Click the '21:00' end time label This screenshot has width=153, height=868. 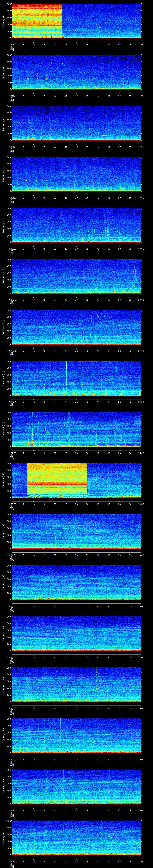coord(141,351)
